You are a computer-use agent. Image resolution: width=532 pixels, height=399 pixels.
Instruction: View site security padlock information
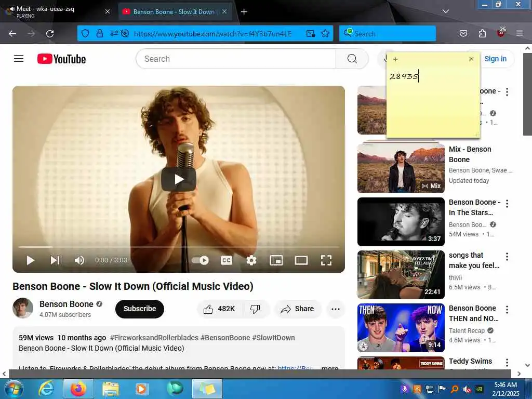coord(99,33)
